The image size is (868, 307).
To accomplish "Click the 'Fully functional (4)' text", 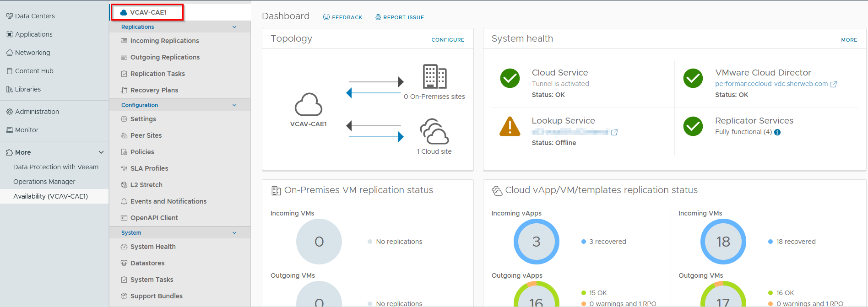I will coord(743,132).
